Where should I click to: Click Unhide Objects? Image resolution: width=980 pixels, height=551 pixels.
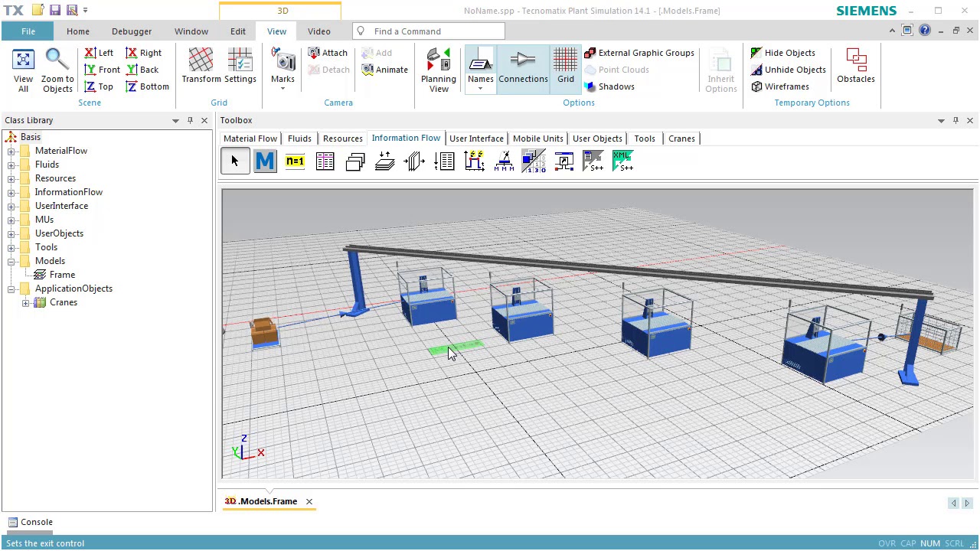(x=789, y=70)
